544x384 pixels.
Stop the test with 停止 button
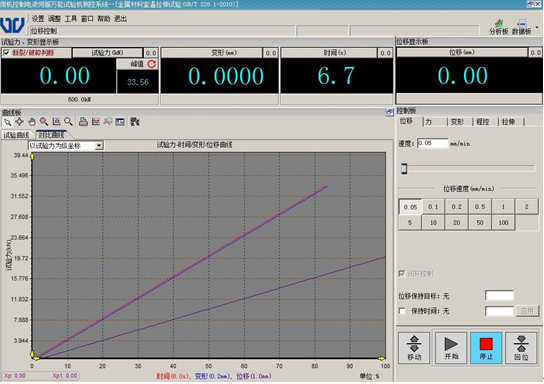486,348
